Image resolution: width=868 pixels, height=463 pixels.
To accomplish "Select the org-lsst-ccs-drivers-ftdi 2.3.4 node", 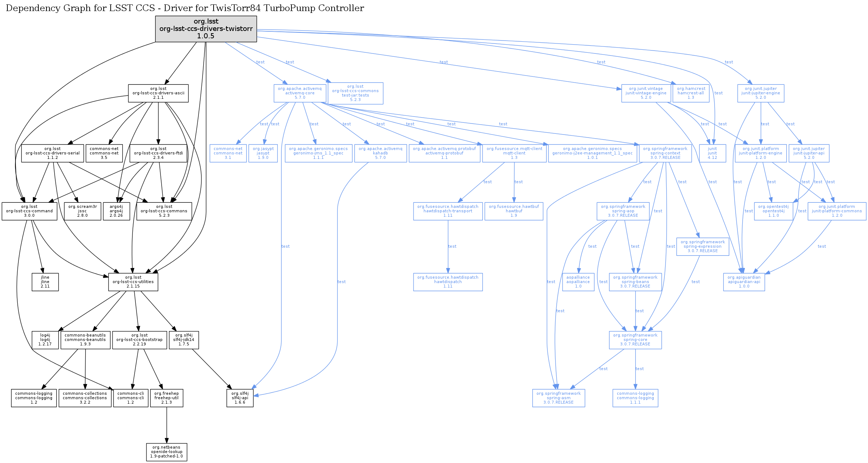I will click(158, 153).
